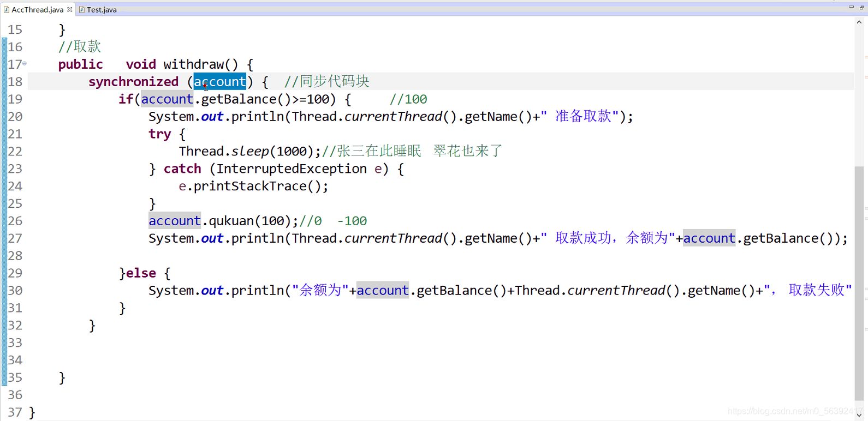Maximize or restore the editor area
868x421 pixels.
click(861, 7)
